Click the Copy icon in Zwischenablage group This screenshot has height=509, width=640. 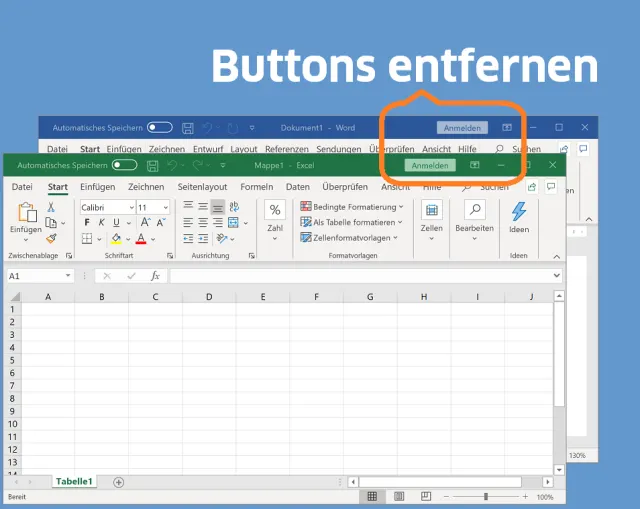51,222
